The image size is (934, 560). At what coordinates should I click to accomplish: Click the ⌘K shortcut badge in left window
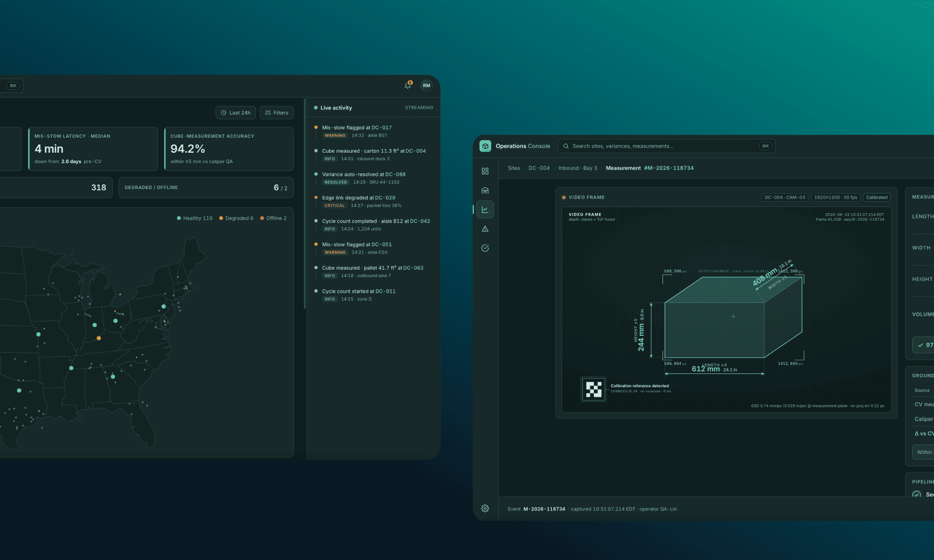13,85
